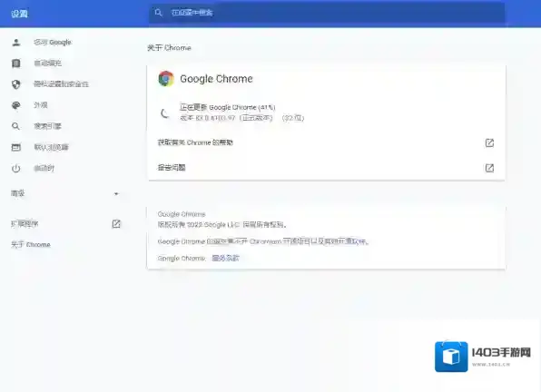Screen dimensions: 541x392
Task: Click the 设置 title in header
Action: tap(19, 14)
